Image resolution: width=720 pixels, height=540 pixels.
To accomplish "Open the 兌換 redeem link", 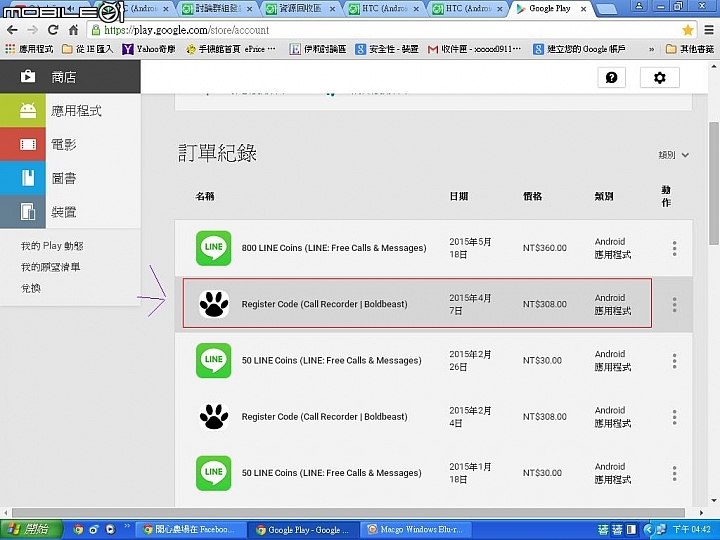I will 31,288.
